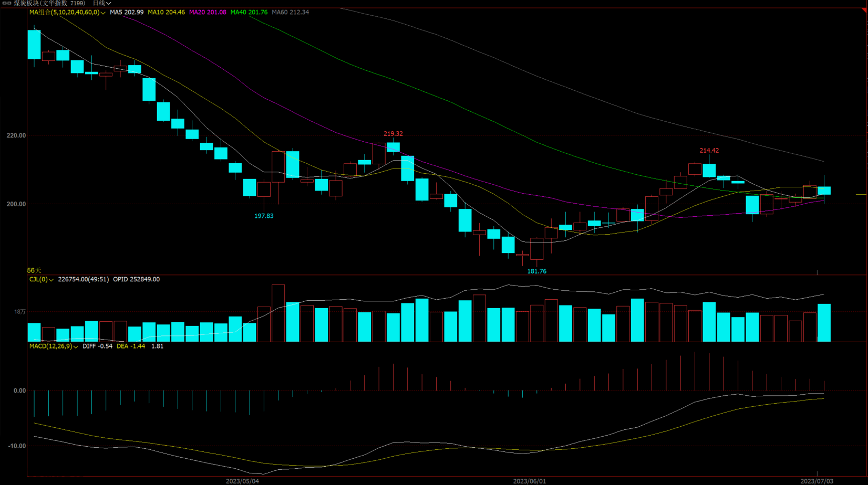Screen dimensions: 868x485
Task: Click the 56天 day count label
Action: [x=34, y=270]
